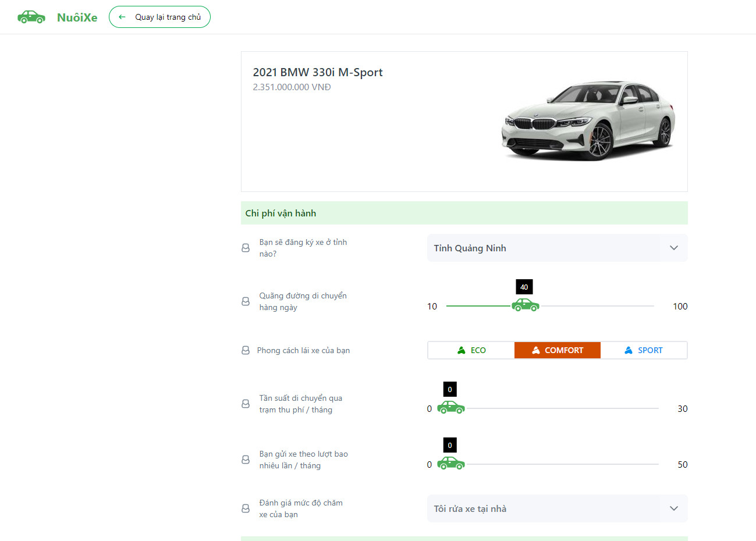Open the Tỉnh Quảng Ninh province dropdown
Image resolution: width=756 pixels, height=541 pixels.
[558, 248]
